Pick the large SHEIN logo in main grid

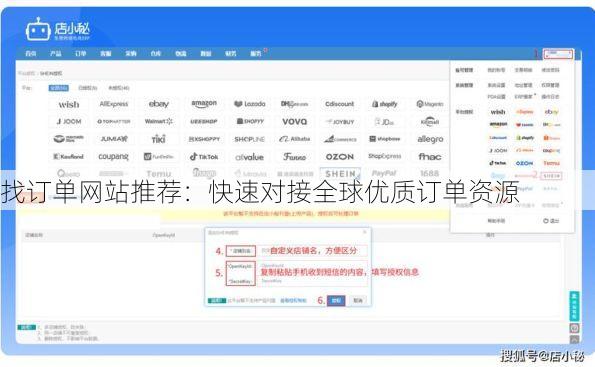point(340,173)
